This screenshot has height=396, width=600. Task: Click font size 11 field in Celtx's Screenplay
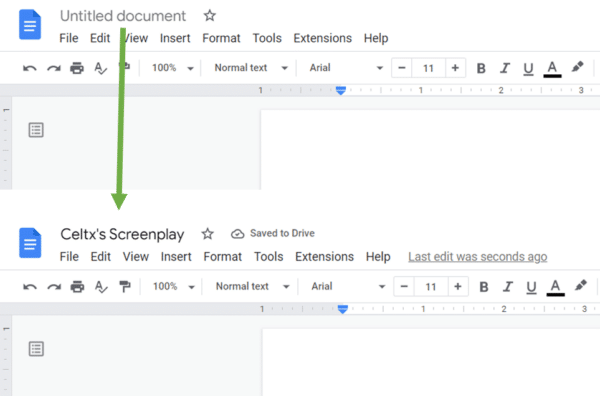[431, 287]
